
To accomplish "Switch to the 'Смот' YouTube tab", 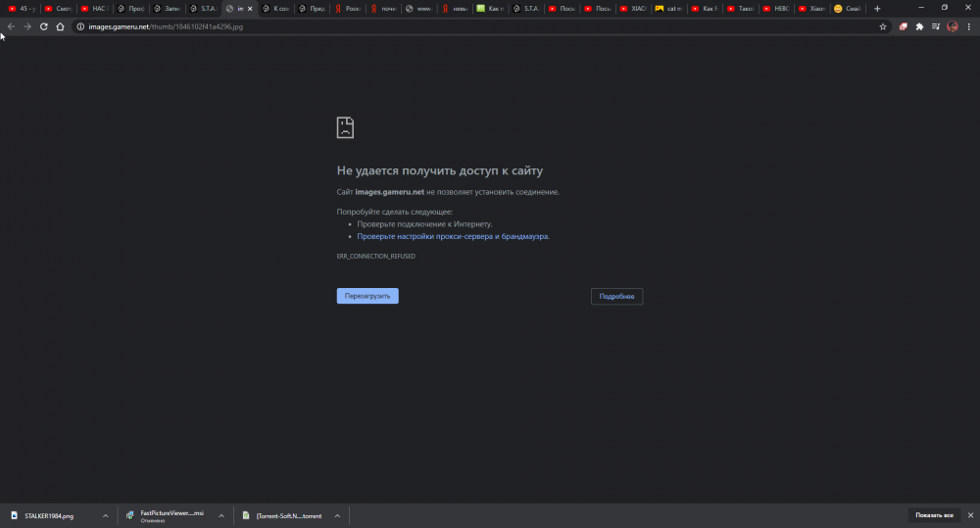I will pos(58,9).
